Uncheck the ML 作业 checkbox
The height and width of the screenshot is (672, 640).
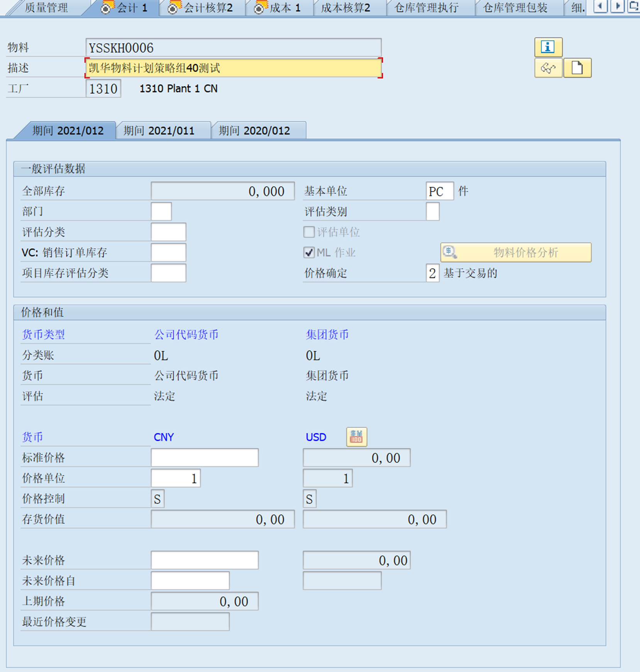click(309, 252)
